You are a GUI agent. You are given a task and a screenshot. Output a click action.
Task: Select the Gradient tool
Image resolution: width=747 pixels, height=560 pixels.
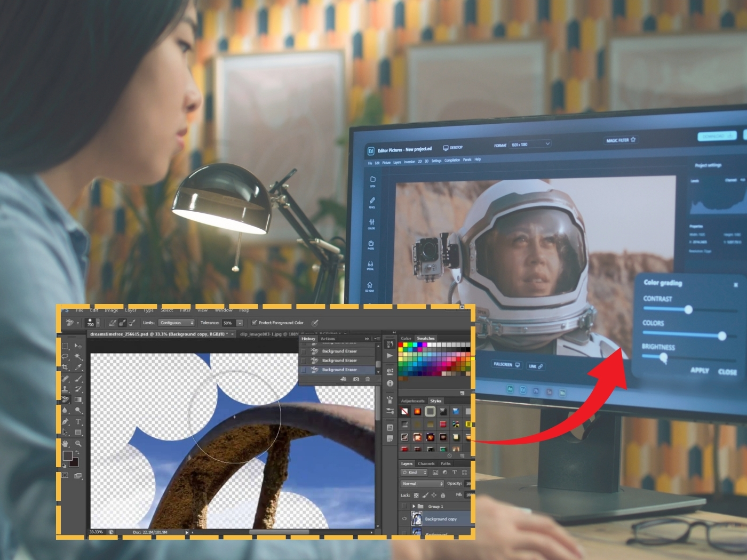[78, 399]
